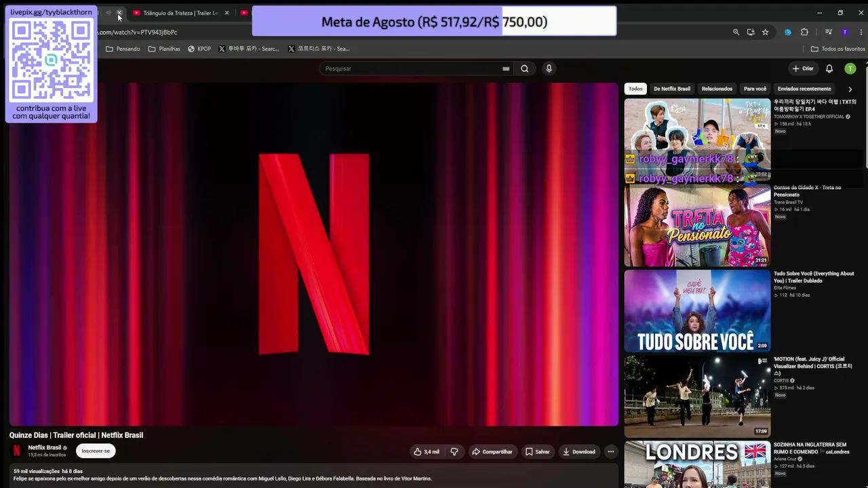This screenshot has width=868, height=488.
Task: Select the Relacionados filter chip
Action: point(717,89)
